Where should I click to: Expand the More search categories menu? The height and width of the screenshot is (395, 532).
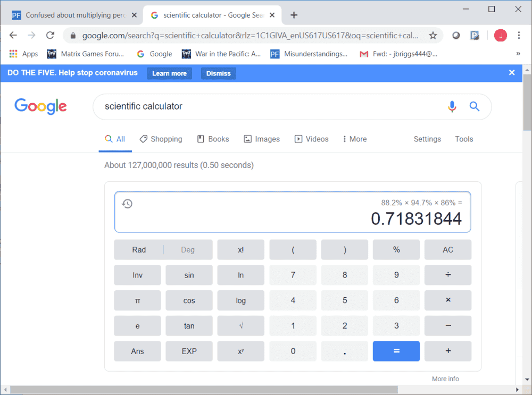(x=355, y=139)
